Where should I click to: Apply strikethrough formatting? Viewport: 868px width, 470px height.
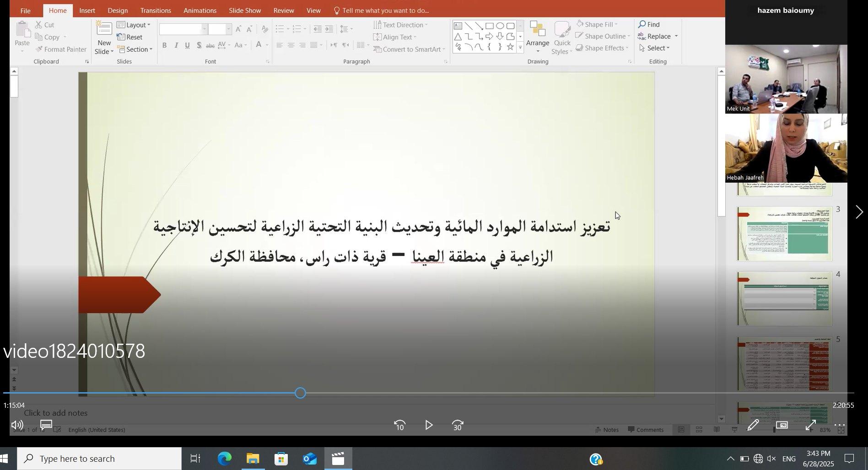[210, 45]
